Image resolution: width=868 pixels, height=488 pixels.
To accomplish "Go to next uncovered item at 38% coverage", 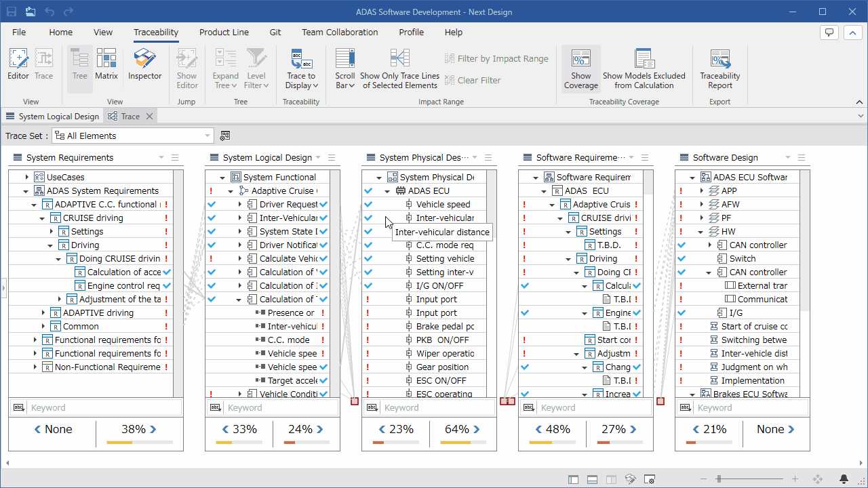I will click(x=153, y=429).
